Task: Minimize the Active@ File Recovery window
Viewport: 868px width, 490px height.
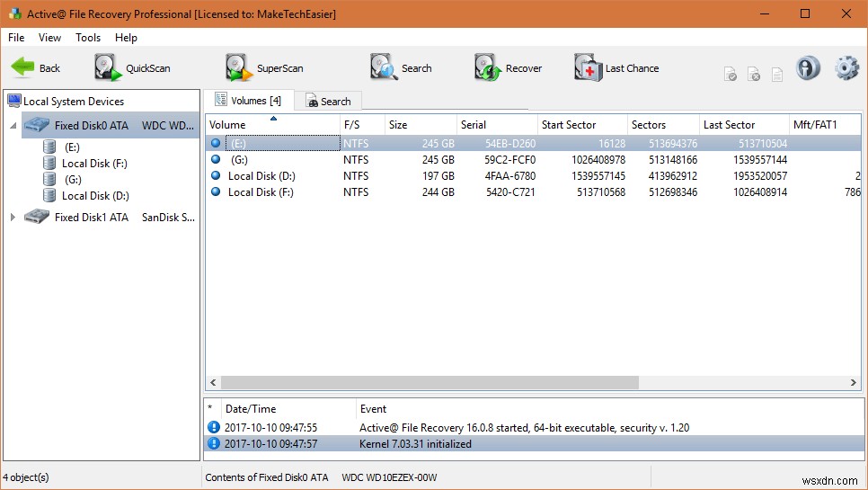Action: [765, 13]
